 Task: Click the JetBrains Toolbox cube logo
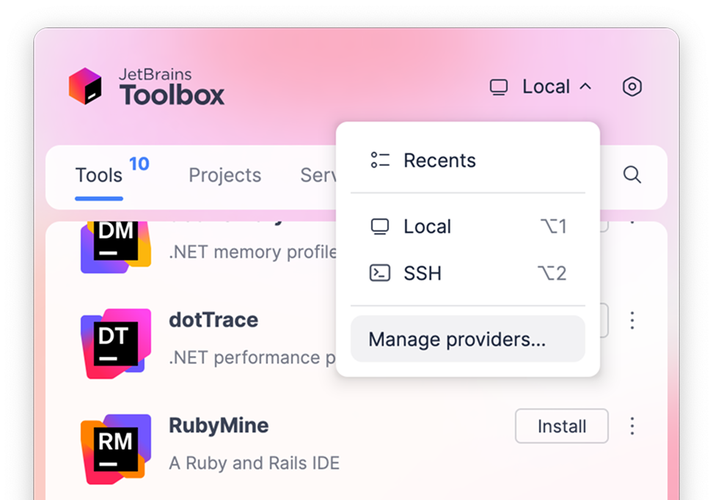tap(86, 87)
